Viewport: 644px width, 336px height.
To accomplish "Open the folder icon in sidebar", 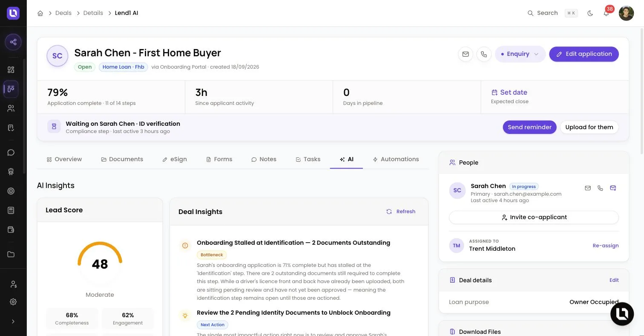I will 11,255.
